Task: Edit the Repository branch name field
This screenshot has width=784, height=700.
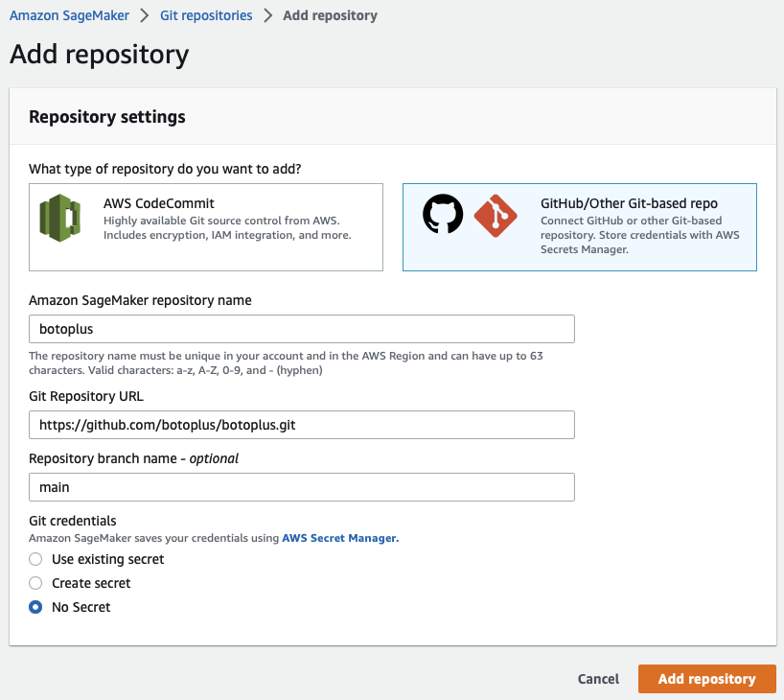Action: point(301,487)
